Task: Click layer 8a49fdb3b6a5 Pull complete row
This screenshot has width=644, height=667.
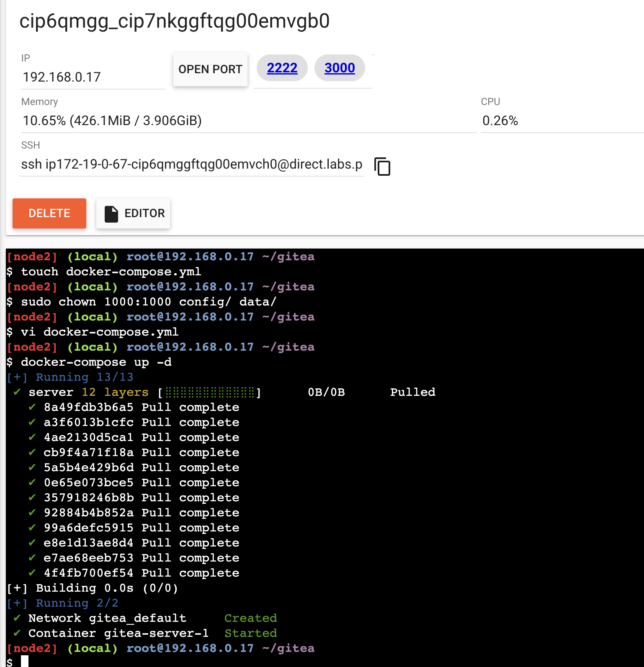Action: (134, 407)
